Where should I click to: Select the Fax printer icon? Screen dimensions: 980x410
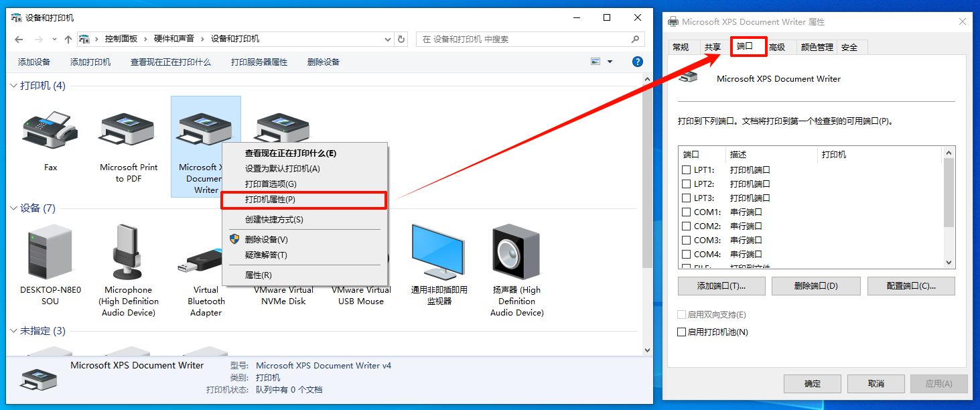(50, 132)
